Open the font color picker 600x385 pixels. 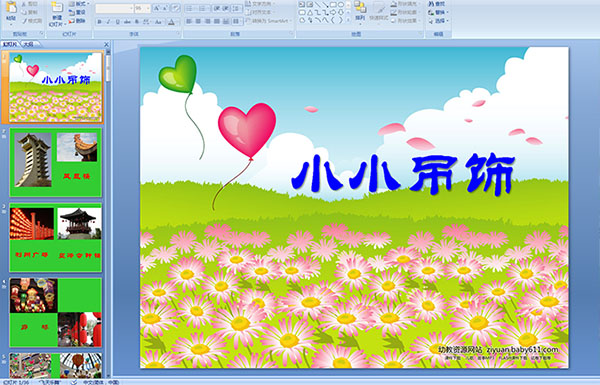click(172, 22)
